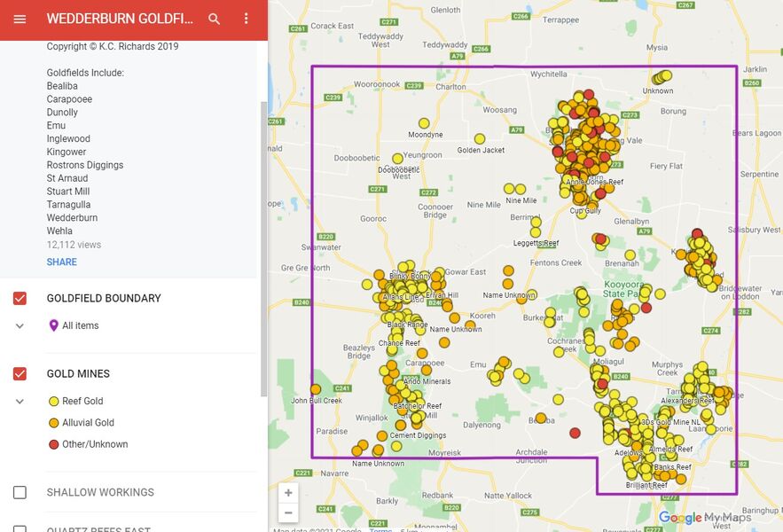This screenshot has width=783, height=532.
Task: Click the Black Range marker label
Action: click(408, 325)
